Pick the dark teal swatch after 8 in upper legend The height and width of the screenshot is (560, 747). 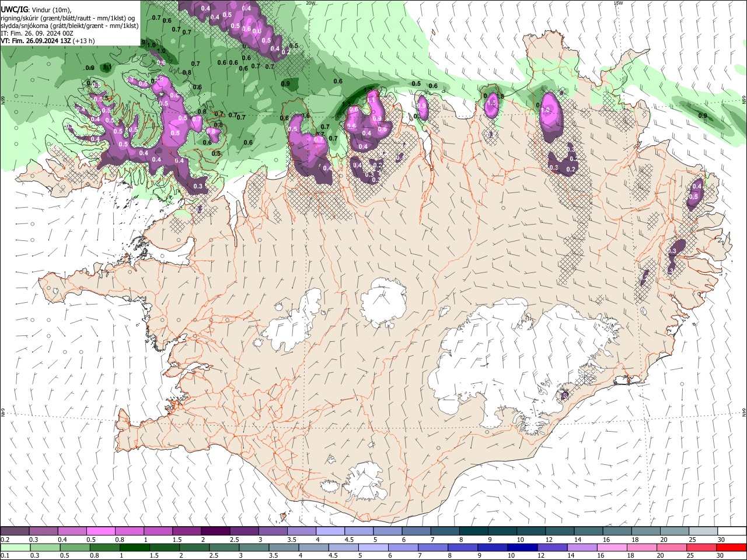tap(474, 531)
